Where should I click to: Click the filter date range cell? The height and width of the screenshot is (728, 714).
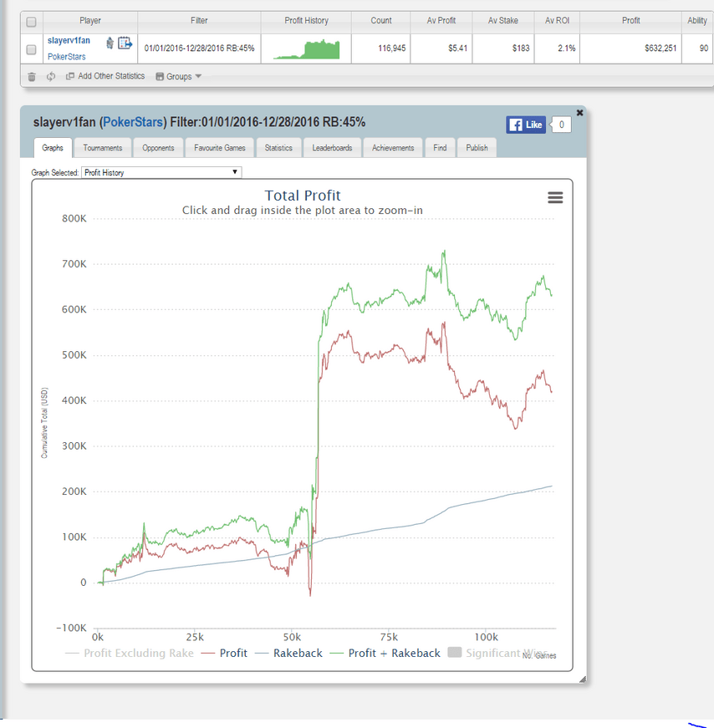click(x=199, y=48)
